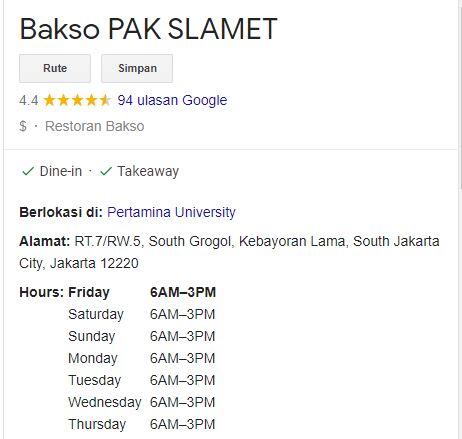Open the Pertamina University link
This screenshot has width=462, height=439.
coord(171,212)
